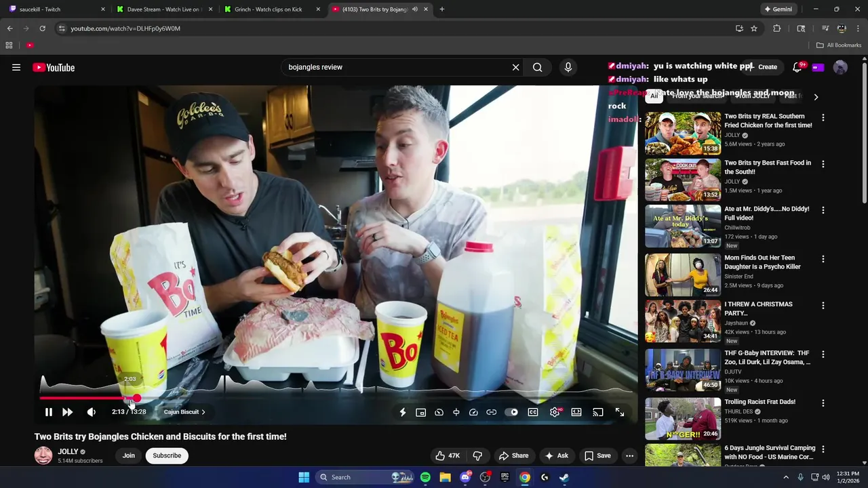Open YouTube notifications bell
This screenshot has width=868, height=488.
click(x=797, y=67)
